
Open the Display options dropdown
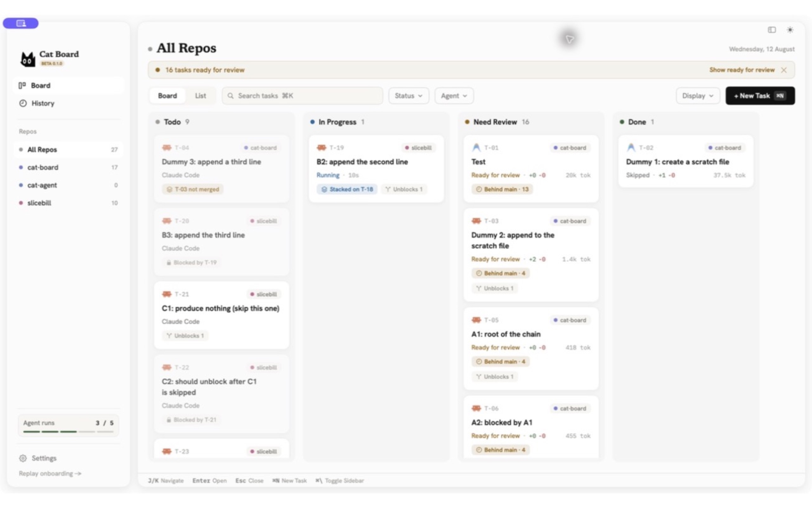697,96
